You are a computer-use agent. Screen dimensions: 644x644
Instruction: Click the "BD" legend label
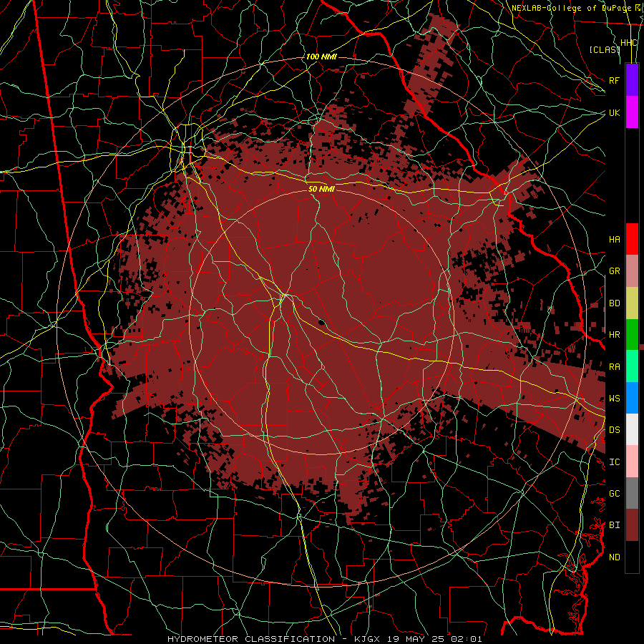click(x=614, y=303)
